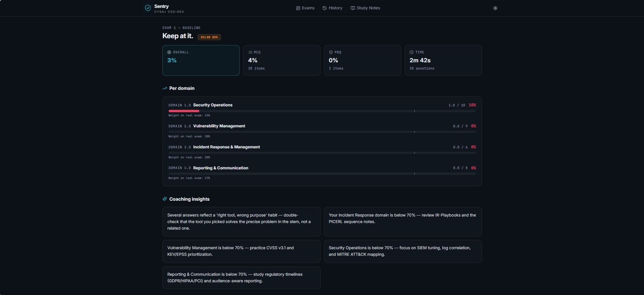Image resolution: width=644 pixels, height=295 pixels.
Task: Select the Reporting & Communication insight card
Action: (241, 277)
